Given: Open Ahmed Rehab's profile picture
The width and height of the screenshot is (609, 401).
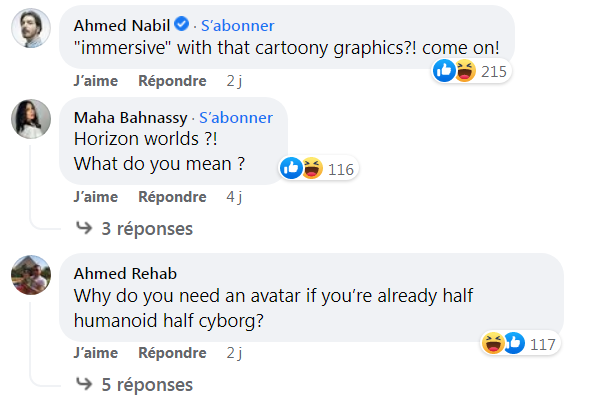Looking at the screenshot, I should tap(31, 275).
